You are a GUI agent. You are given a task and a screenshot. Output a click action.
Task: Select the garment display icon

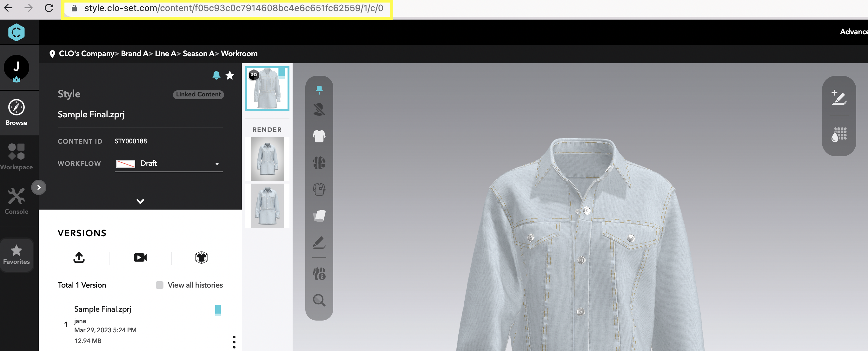click(x=319, y=136)
